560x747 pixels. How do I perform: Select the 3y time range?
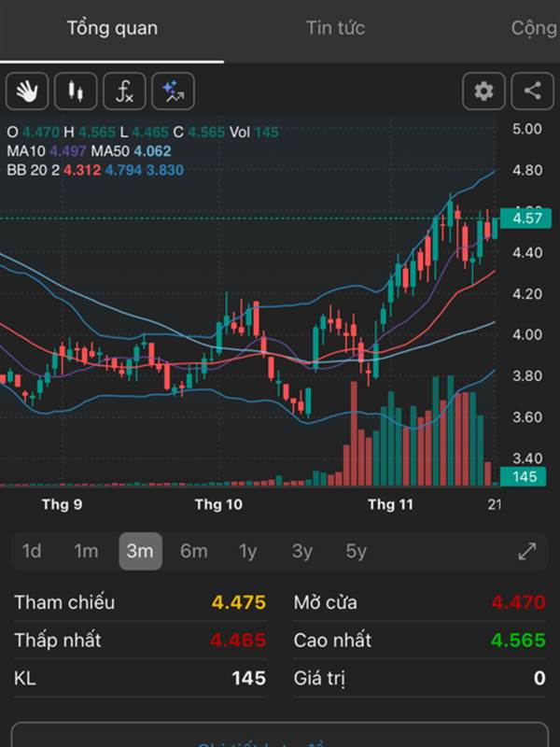(301, 551)
